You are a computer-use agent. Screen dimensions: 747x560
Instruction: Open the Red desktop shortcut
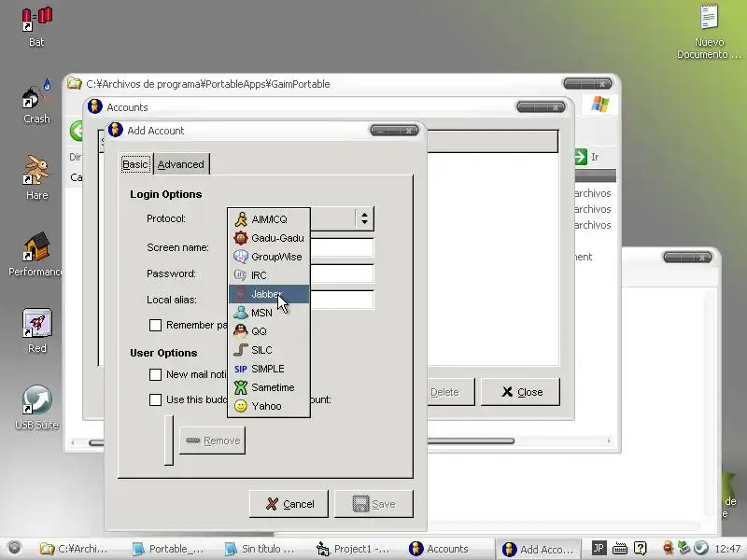[x=36, y=330]
